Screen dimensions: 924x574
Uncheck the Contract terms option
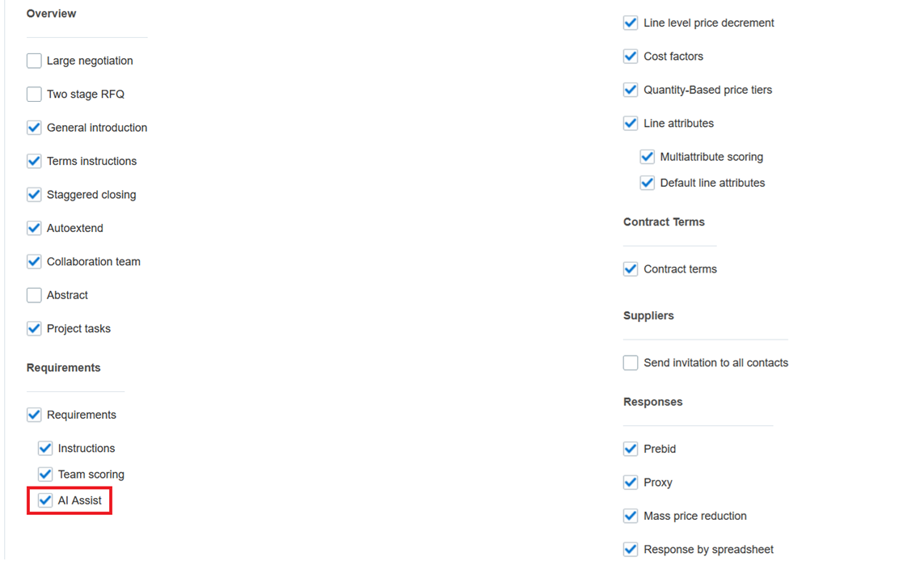point(631,268)
